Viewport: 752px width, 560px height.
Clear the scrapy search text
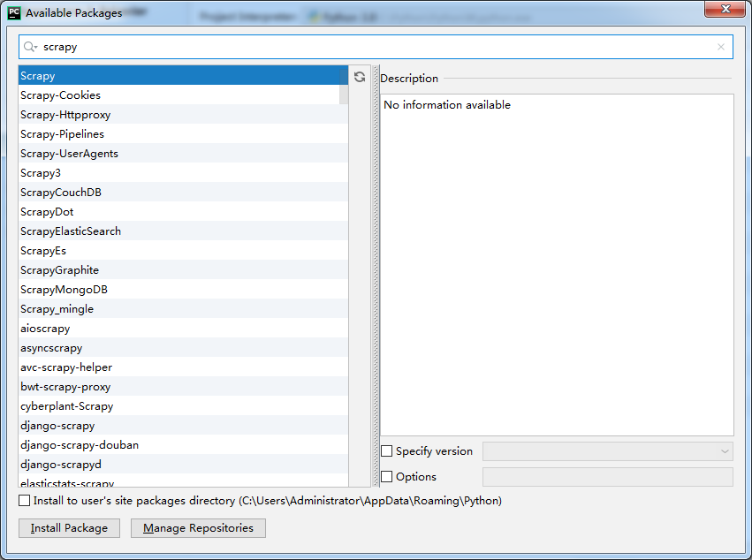pyautogui.click(x=720, y=47)
